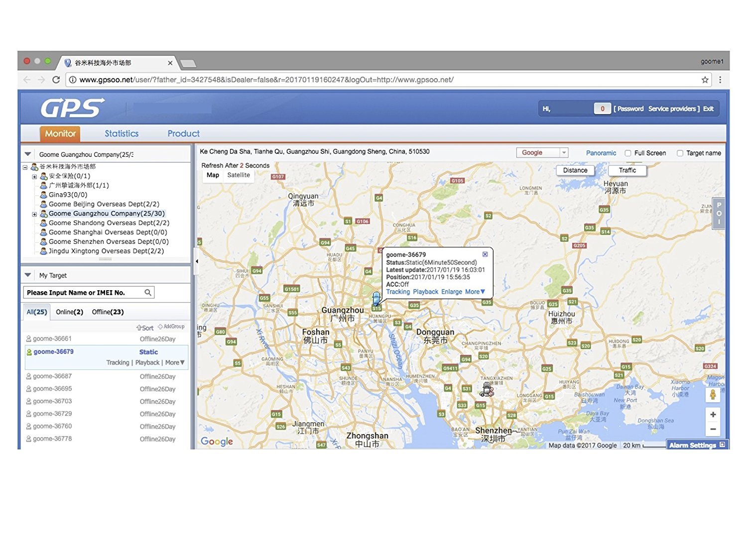The image size is (747, 560).
Task: Expand the Alarm Settings panel icon
Action: click(722, 445)
